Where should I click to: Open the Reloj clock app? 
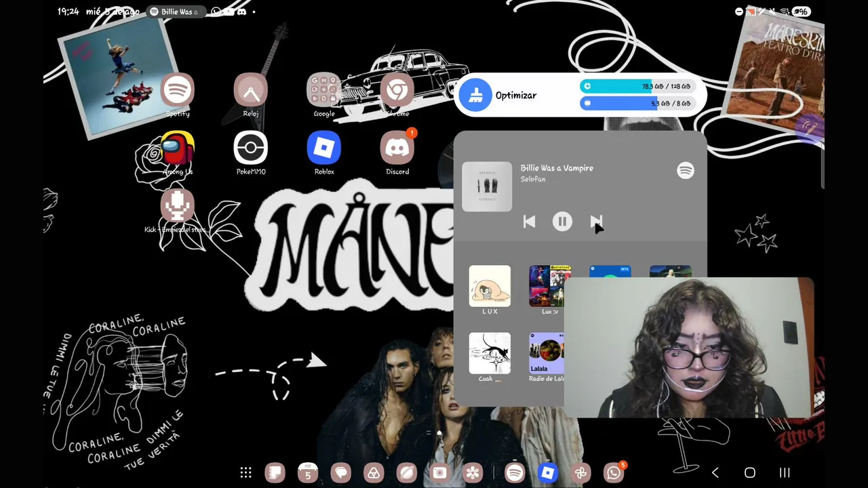point(251,90)
